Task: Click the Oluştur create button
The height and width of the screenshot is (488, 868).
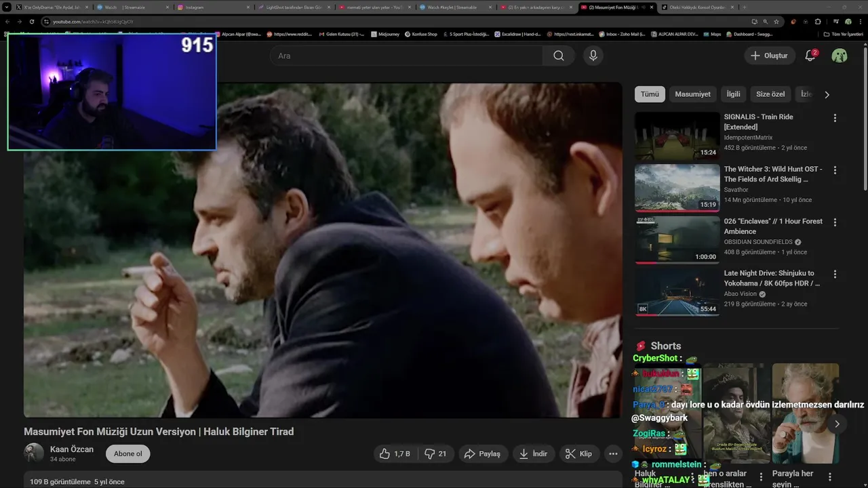Action: [769, 56]
